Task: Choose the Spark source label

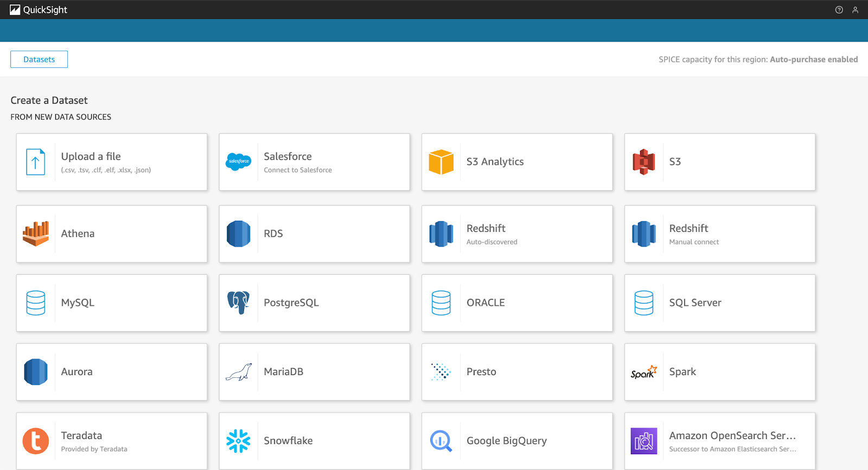Action: [682, 372]
